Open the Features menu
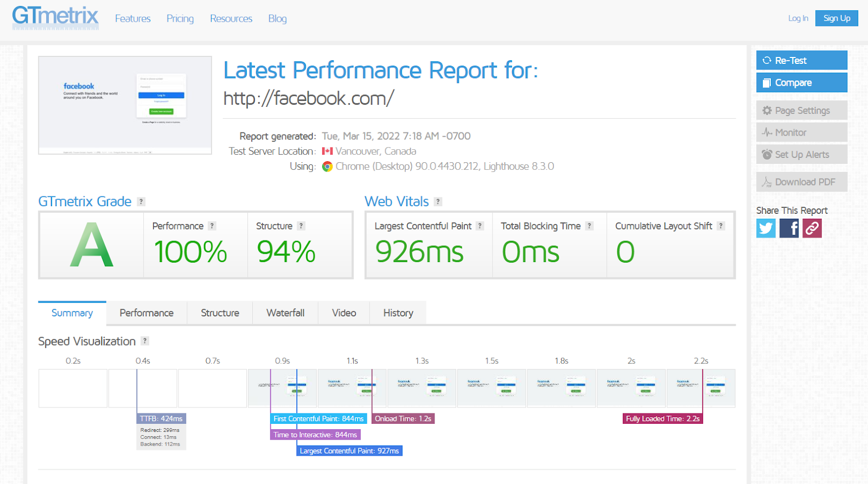 133,18
